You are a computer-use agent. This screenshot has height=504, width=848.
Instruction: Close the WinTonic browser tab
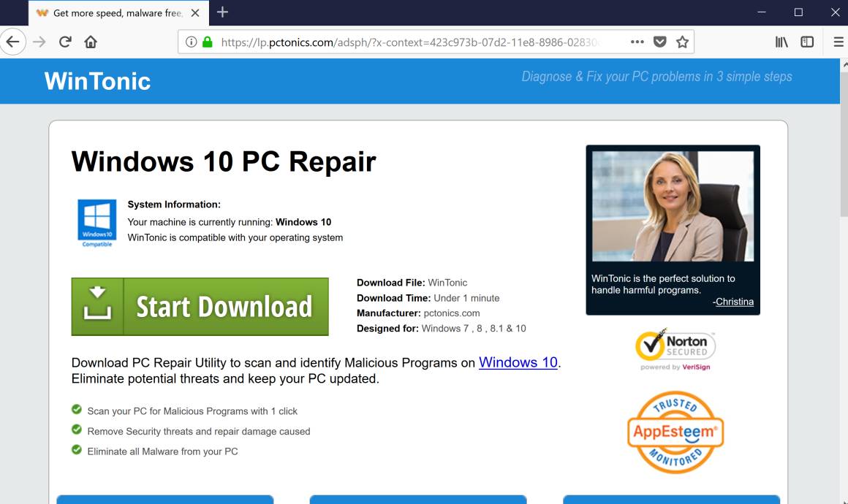tap(195, 13)
